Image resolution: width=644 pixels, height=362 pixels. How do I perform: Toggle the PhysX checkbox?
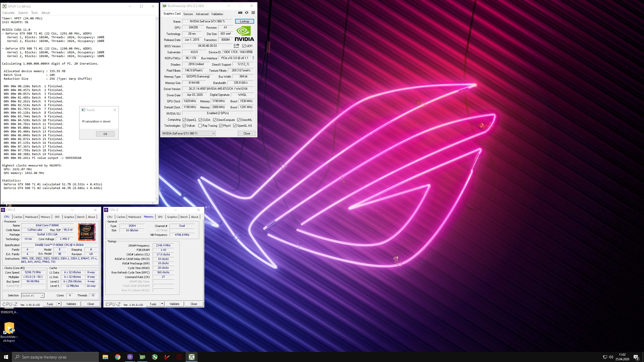(x=221, y=125)
